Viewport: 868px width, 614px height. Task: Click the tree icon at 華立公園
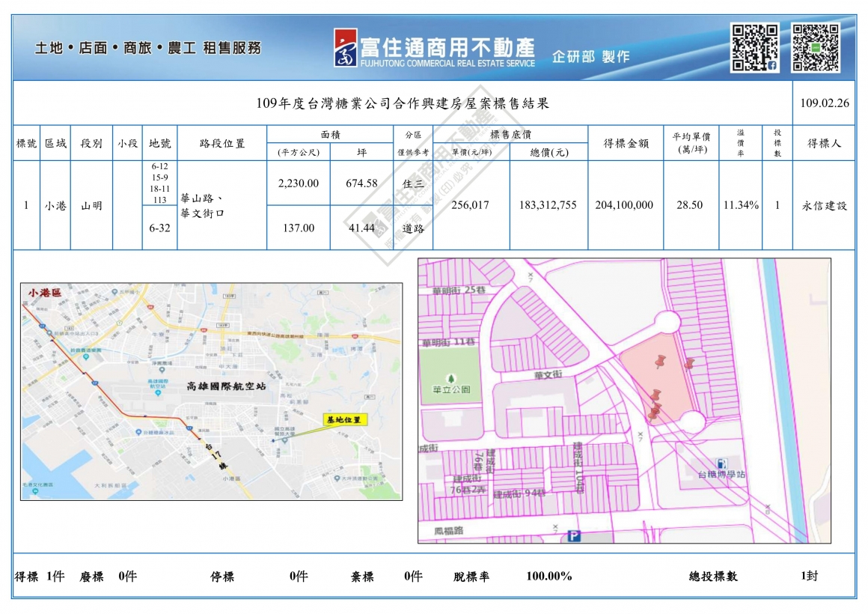pyautogui.click(x=451, y=378)
